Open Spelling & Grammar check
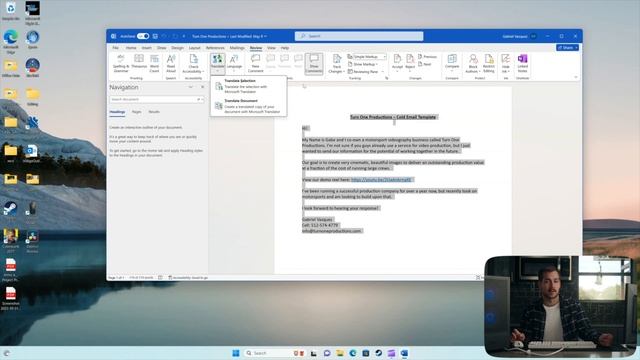This screenshot has height=360, width=640. point(121,64)
